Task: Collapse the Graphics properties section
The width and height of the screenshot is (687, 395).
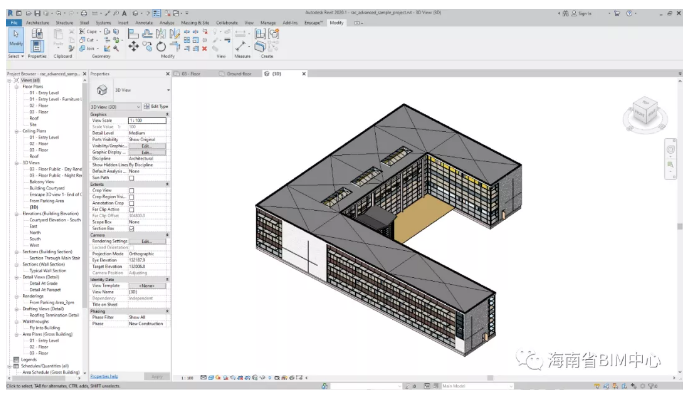Action: click(x=167, y=114)
